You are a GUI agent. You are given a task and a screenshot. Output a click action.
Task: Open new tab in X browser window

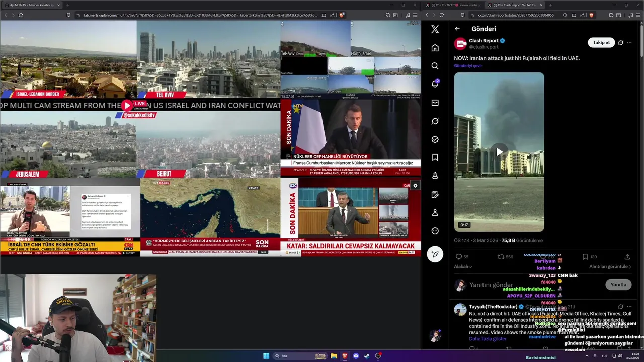click(550, 5)
